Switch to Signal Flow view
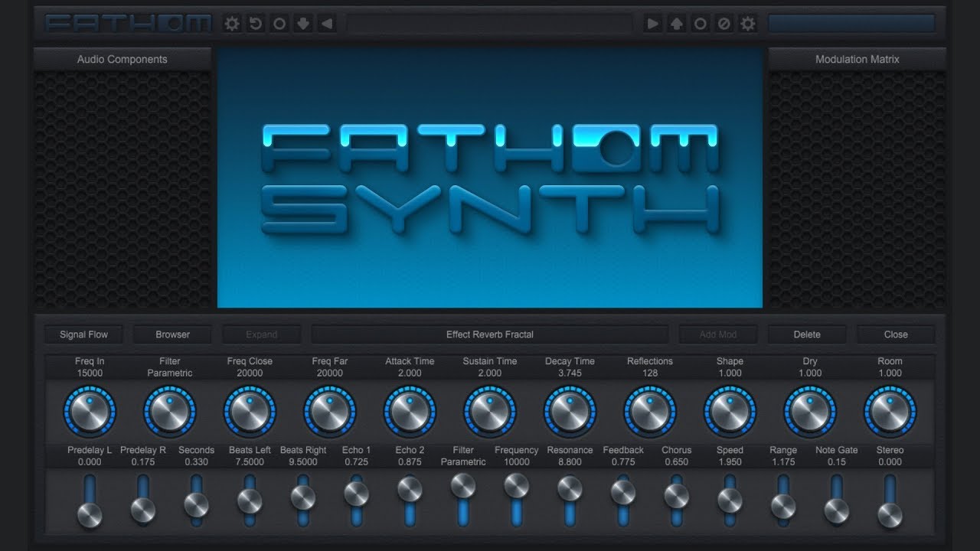The width and height of the screenshot is (980, 551). pyautogui.click(x=84, y=334)
